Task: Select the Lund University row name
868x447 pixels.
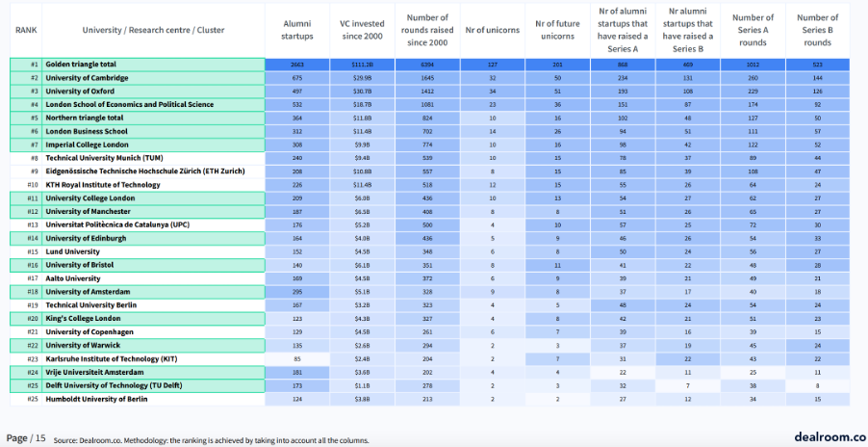Action: tap(72, 251)
